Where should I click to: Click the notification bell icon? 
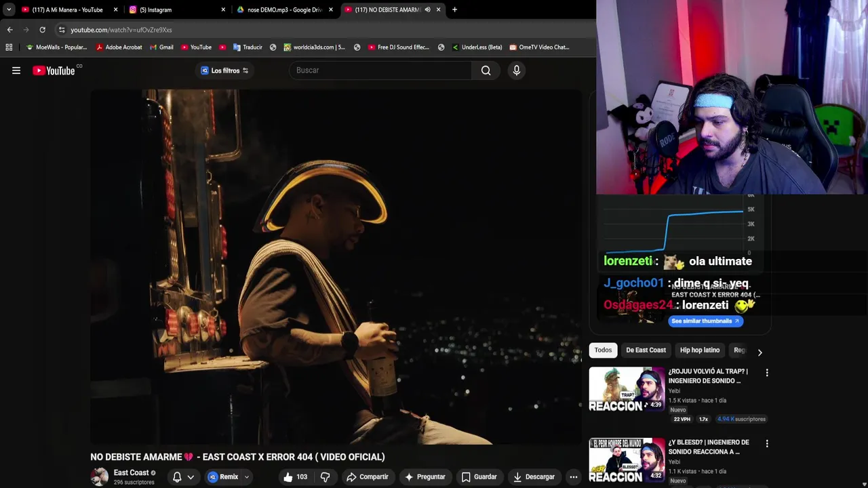(x=177, y=477)
